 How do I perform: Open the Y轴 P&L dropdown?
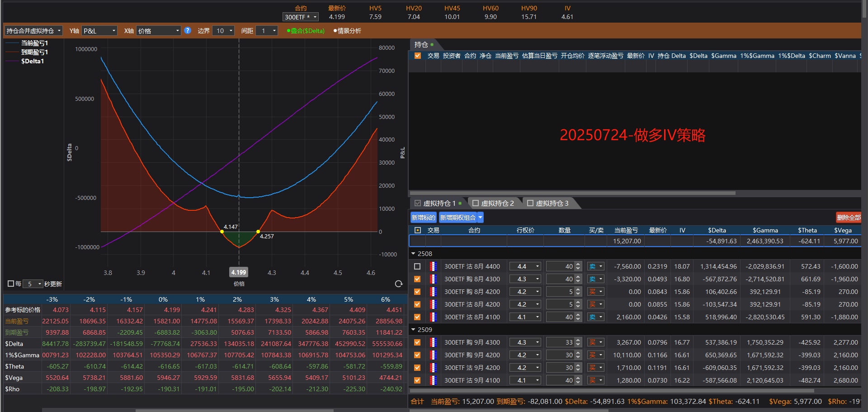[99, 31]
